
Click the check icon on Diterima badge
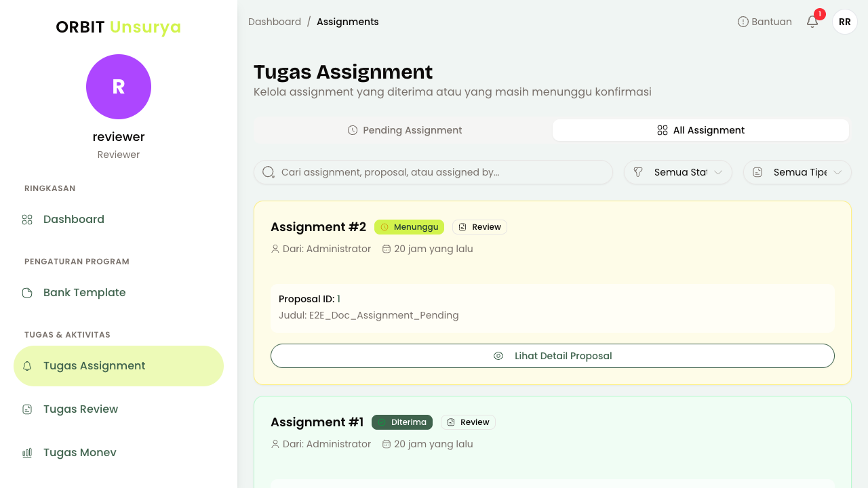(x=382, y=422)
